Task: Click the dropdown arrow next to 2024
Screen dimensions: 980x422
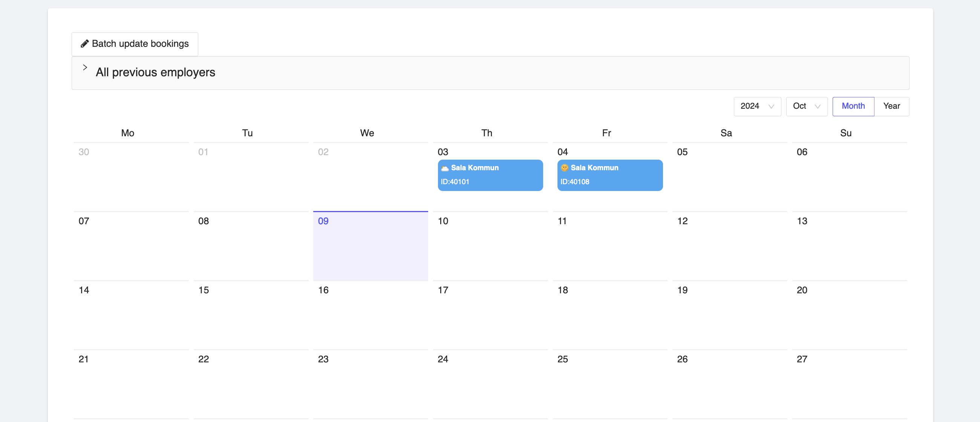Action: click(772, 107)
